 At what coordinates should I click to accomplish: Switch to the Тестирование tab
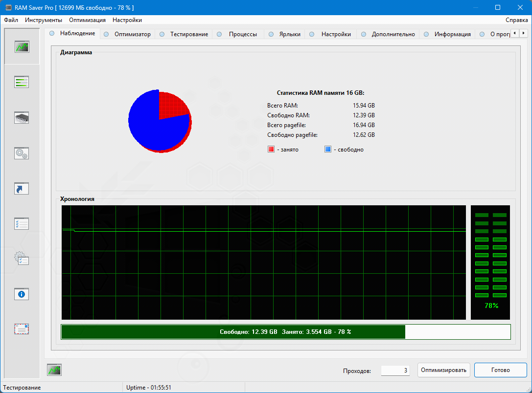(184, 34)
